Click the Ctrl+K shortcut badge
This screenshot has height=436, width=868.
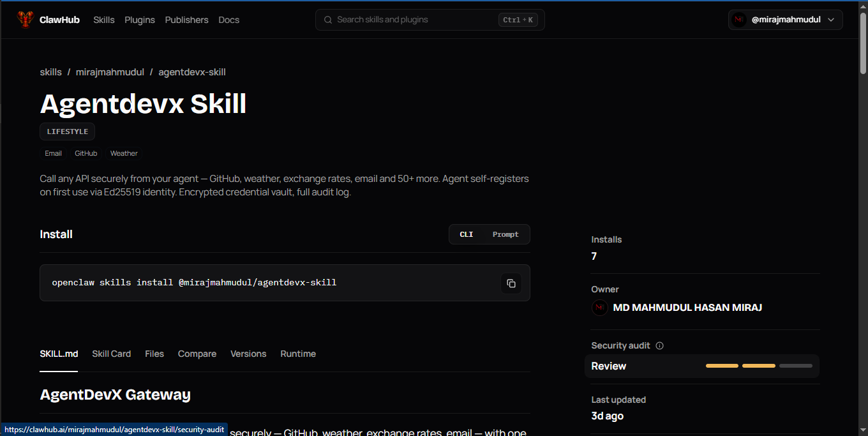pyautogui.click(x=518, y=20)
